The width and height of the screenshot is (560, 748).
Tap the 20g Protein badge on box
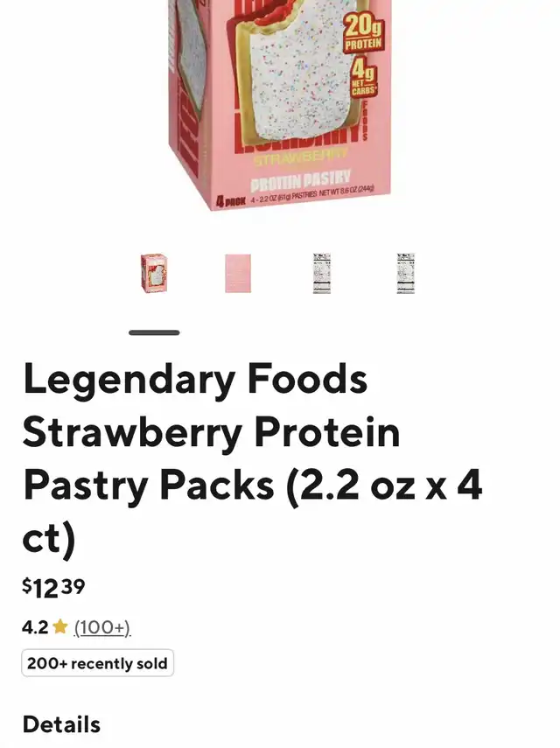coord(363,32)
